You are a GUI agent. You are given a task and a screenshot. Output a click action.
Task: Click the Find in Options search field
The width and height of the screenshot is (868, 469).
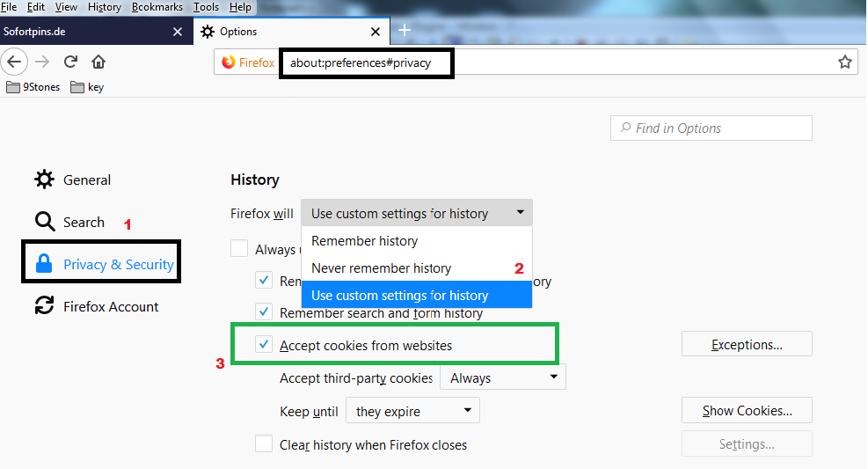click(x=711, y=128)
